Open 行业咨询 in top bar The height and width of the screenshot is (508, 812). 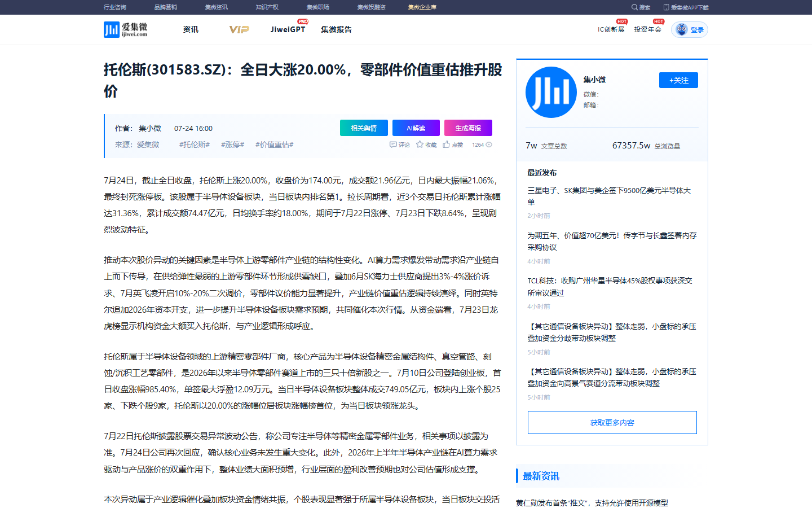coord(115,7)
